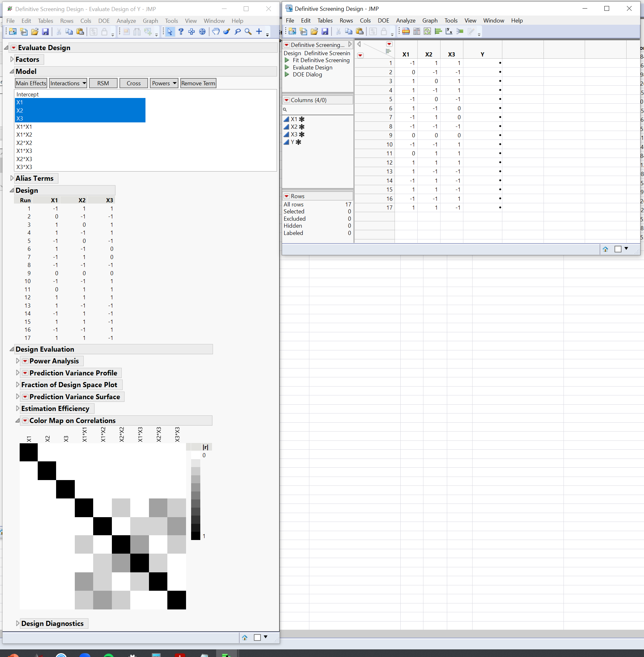Run the Fit Definitive Screening script
The height and width of the screenshot is (657, 644).
(287, 60)
